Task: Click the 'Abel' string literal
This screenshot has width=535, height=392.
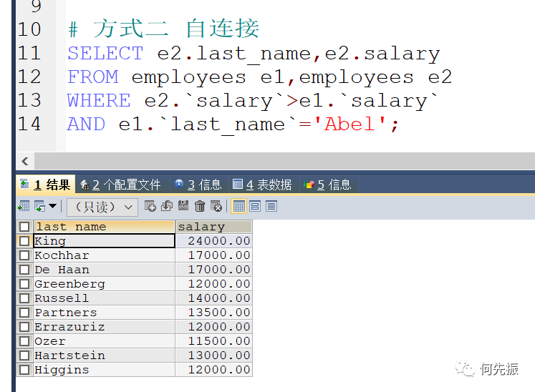Action: 350,124
